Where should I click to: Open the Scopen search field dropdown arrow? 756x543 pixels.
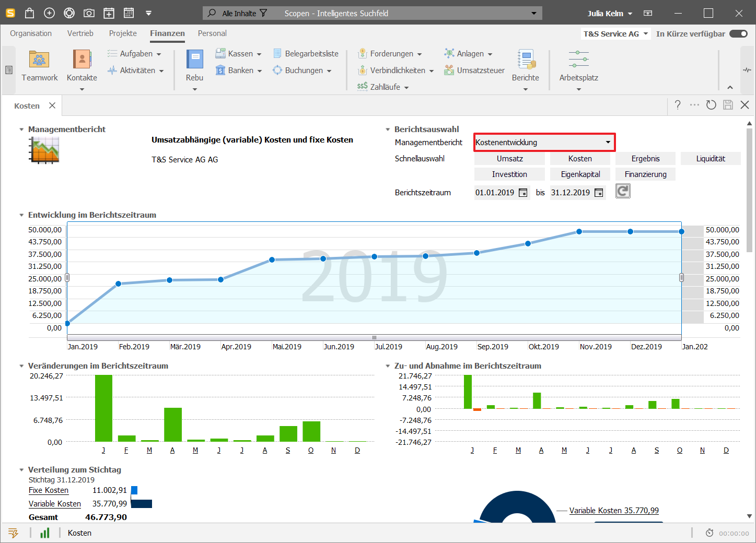coord(534,13)
